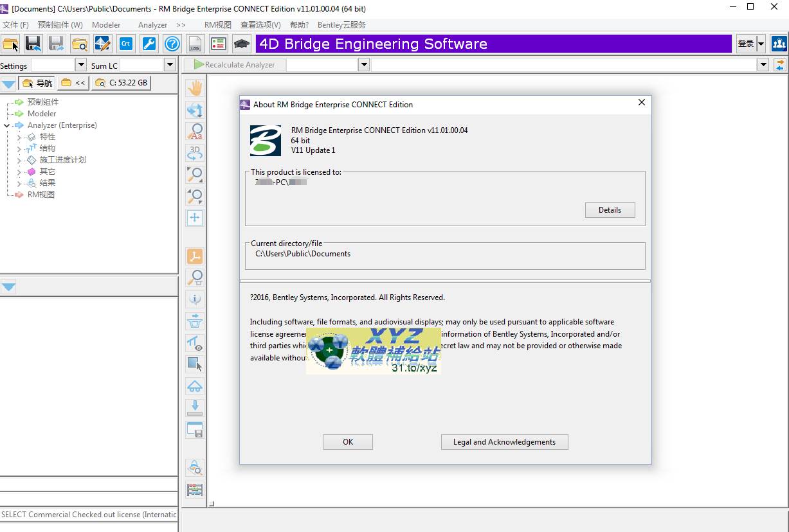Toggle structure visibility eye icon
This screenshot has height=532, width=789.
[x=195, y=343]
